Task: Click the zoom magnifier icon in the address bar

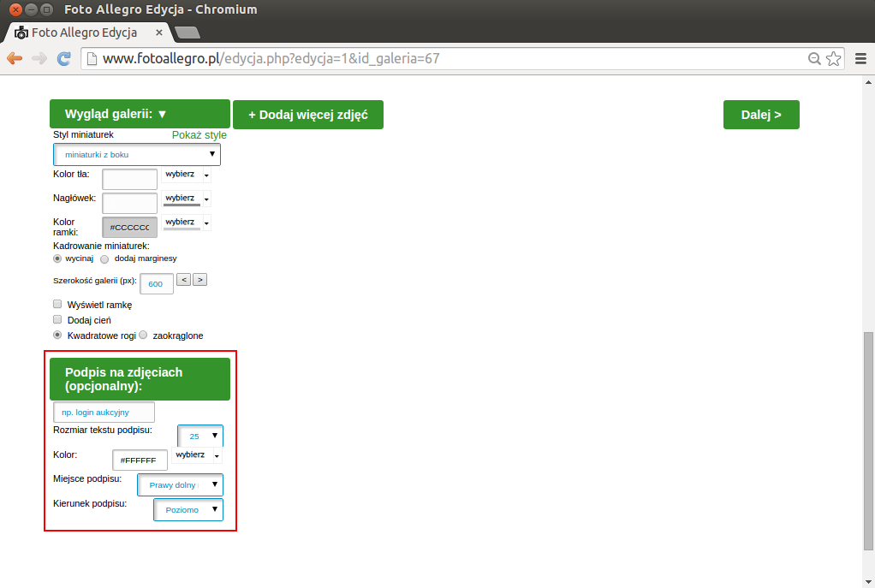Action: 814,58
